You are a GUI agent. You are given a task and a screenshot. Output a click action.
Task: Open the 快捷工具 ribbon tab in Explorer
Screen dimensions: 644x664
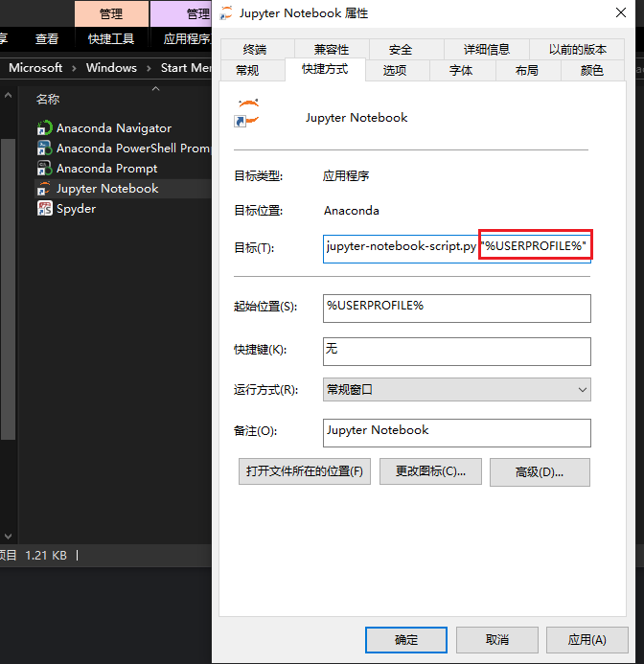(x=111, y=39)
